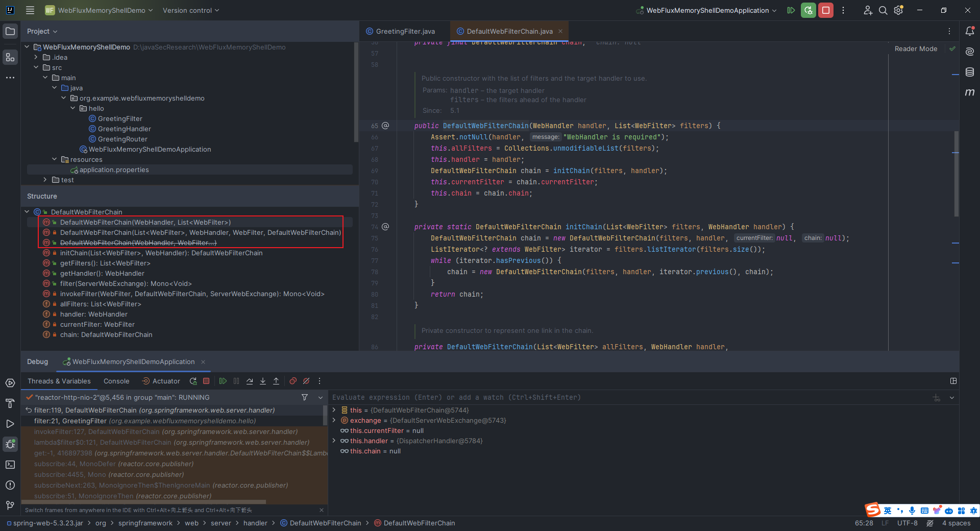Open the Notifications bell icon
The height and width of the screenshot is (531, 980).
tap(970, 31)
